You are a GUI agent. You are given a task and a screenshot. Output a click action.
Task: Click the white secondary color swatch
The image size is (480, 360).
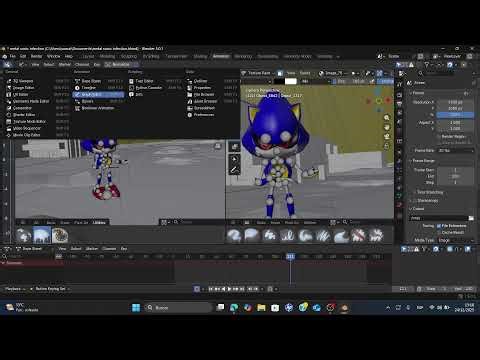point(291,81)
